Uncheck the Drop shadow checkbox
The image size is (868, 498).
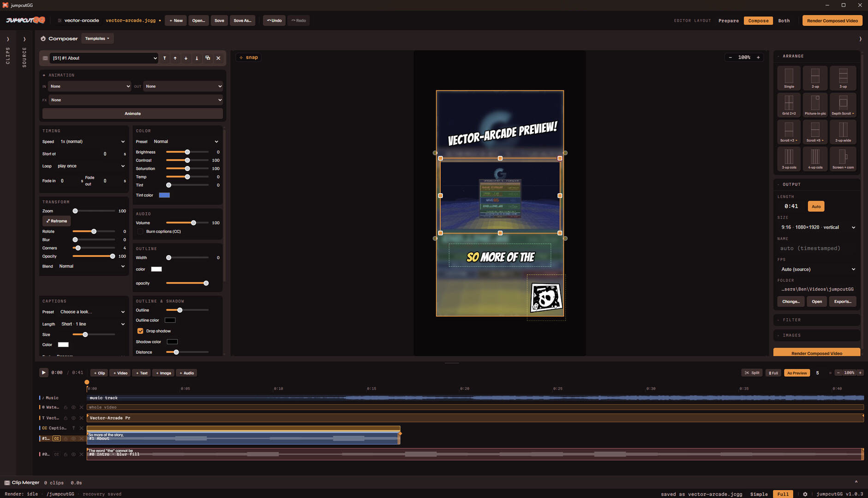click(140, 331)
